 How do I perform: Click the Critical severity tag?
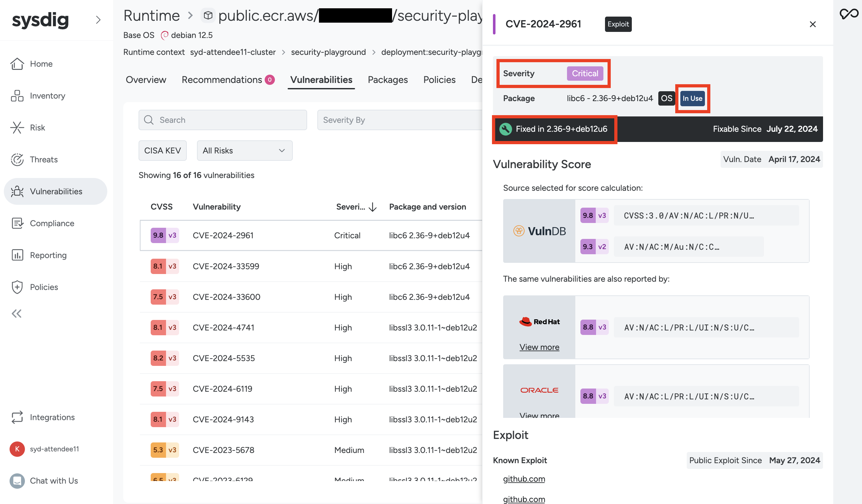point(585,73)
